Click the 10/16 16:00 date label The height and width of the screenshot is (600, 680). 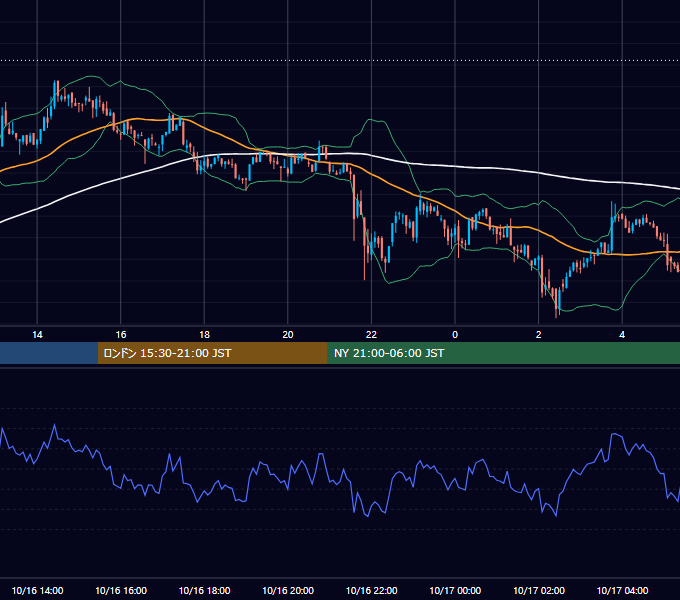point(121,590)
